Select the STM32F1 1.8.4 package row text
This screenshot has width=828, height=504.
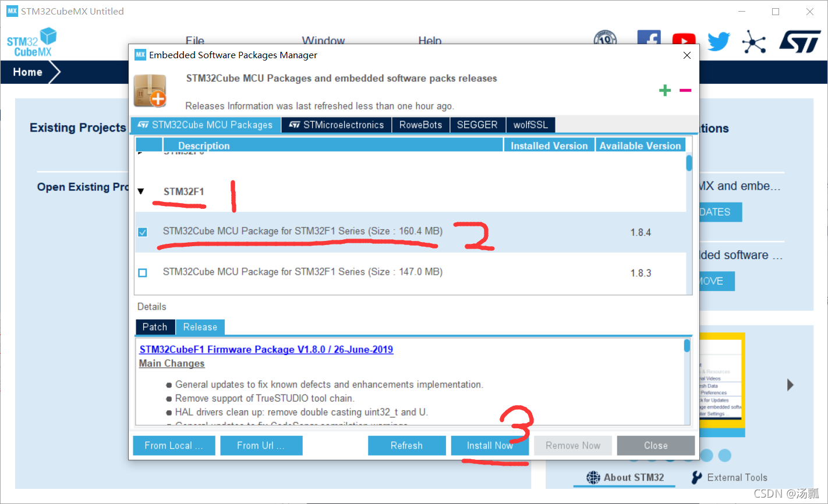[303, 232]
